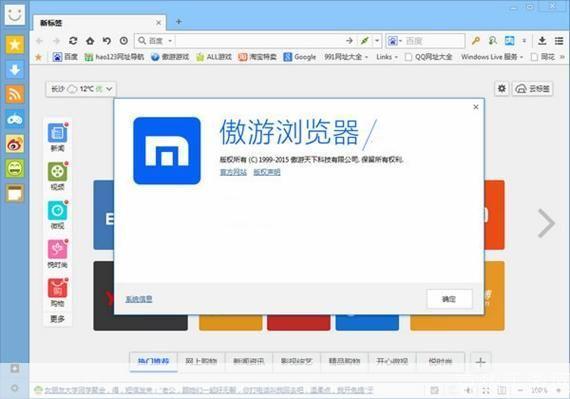Open the user avatar smiley icon

pyautogui.click(x=15, y=15)
